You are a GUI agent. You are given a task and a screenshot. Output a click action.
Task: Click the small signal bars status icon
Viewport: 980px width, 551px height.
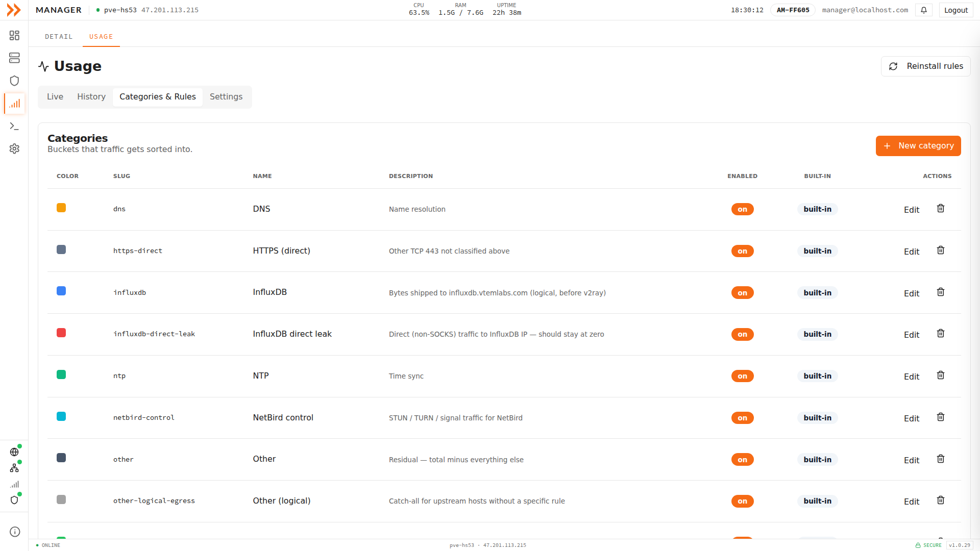point(14,484)
